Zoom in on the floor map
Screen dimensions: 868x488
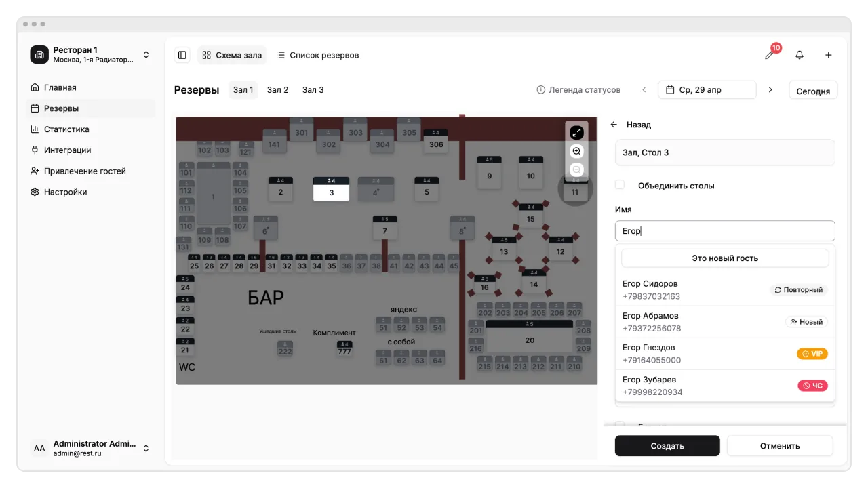576,151
